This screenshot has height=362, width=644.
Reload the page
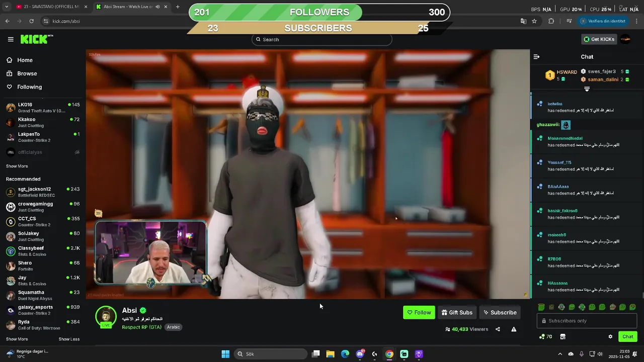pyautogui.click(x=31, y=21)
